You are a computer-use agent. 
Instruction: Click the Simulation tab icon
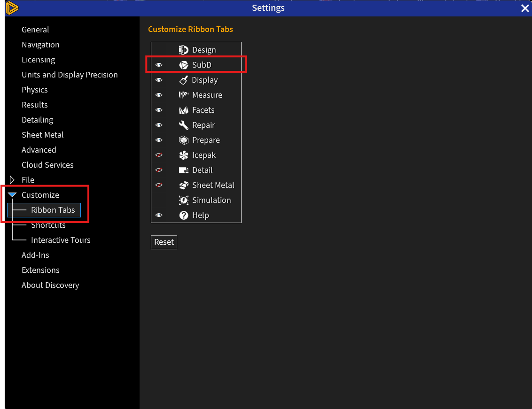[184, 200]
